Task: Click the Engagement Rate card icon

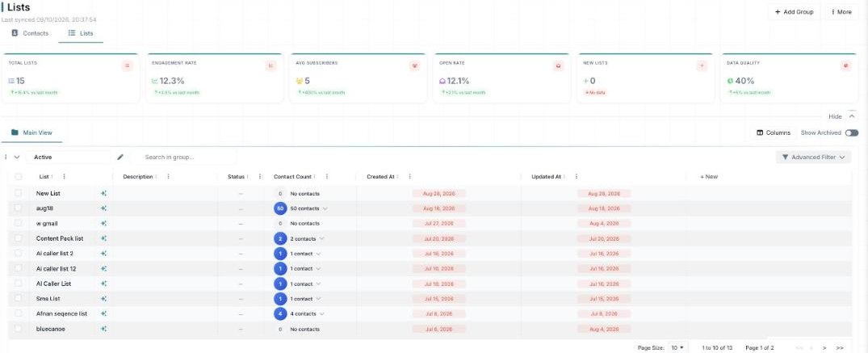Action: pyautogui.click(x=270, y=66)
